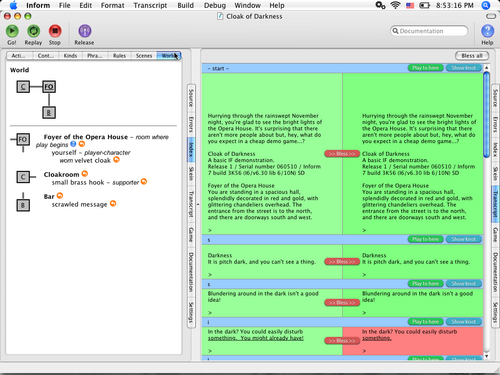
Task: Switch to the Scenes index tab
Action: [144, 56]
